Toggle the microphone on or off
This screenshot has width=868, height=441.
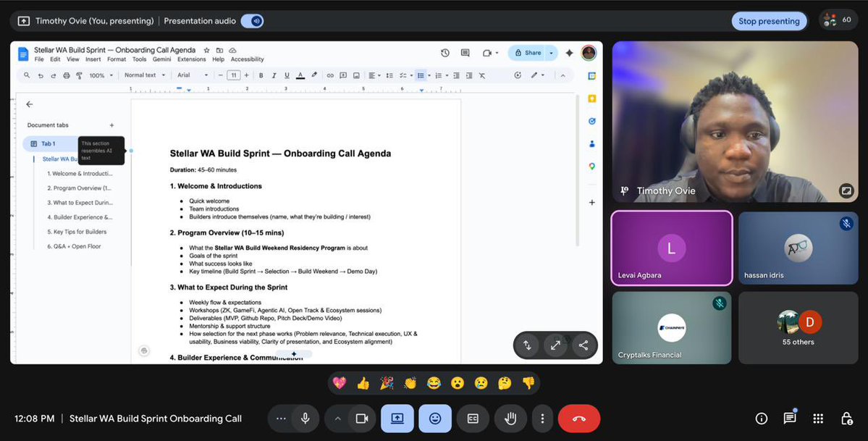pyautogui.click(x=305, y=419)
